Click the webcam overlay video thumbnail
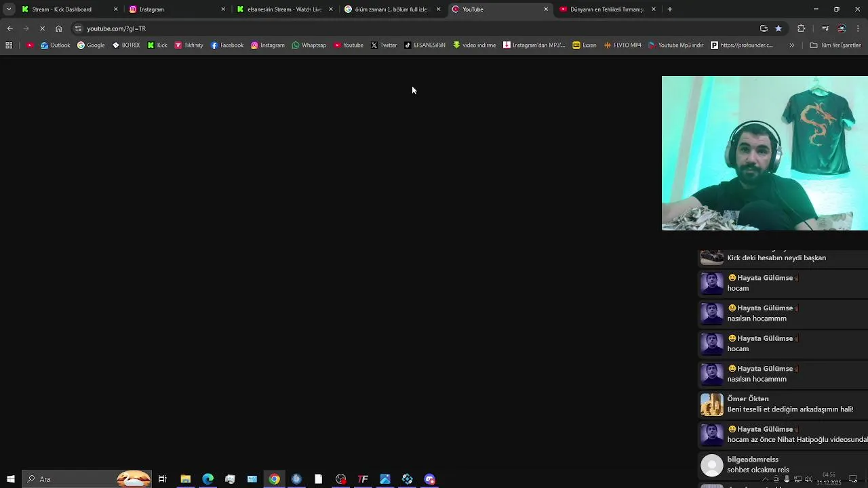The image size is (868, 488). coord(764,153)
